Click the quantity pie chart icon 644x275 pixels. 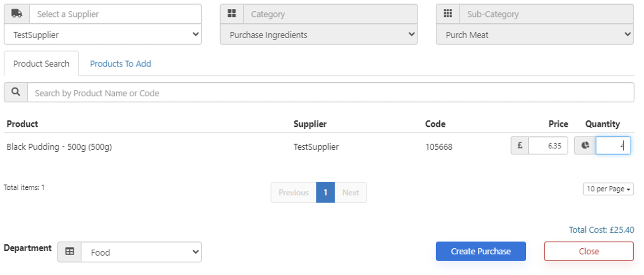[585, 146]
